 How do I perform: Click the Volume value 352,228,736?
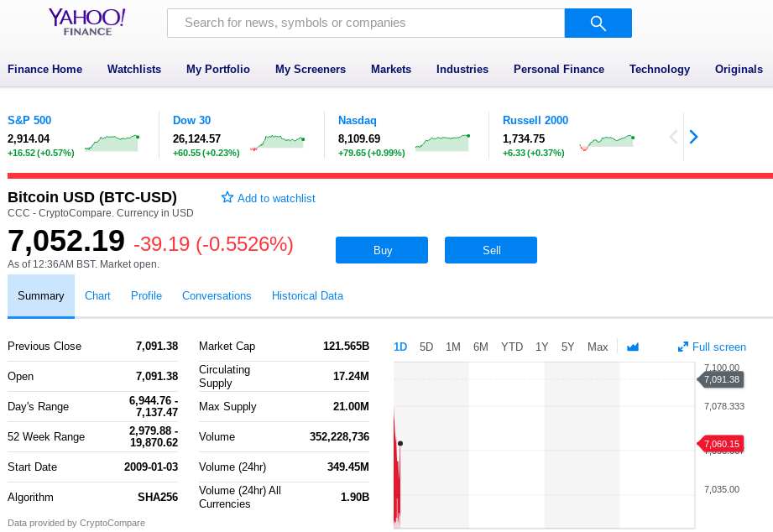pyautogui.click(x=339, y=437)
